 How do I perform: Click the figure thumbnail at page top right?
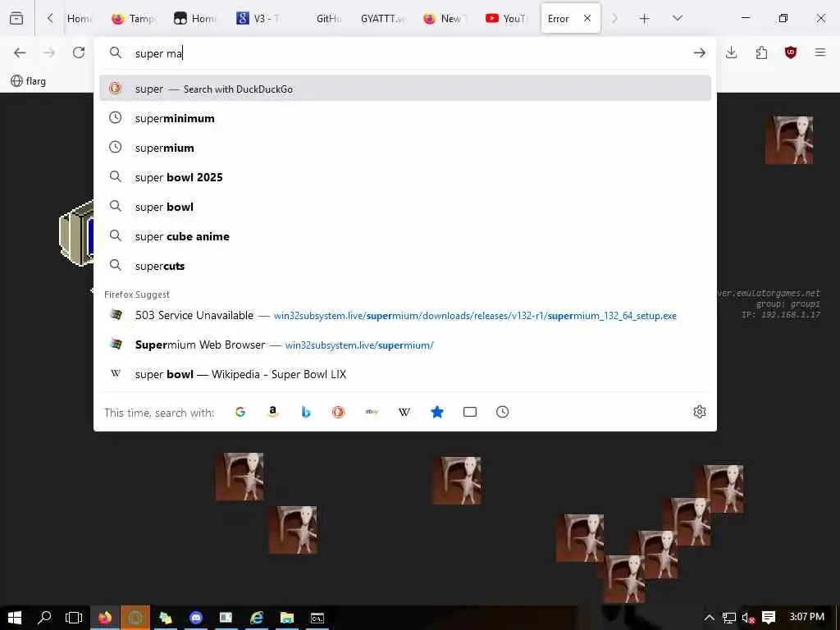[789, 139]
